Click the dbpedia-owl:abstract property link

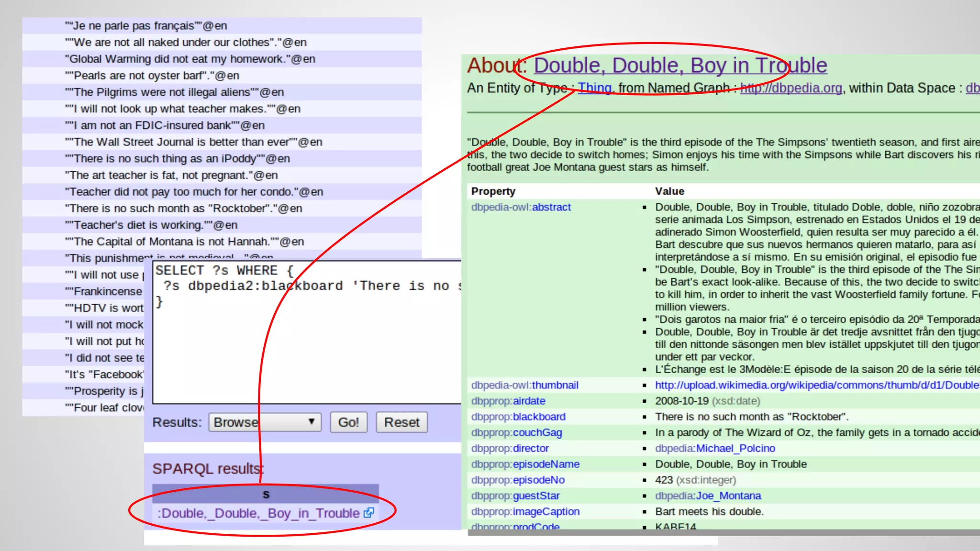(521, 207)
